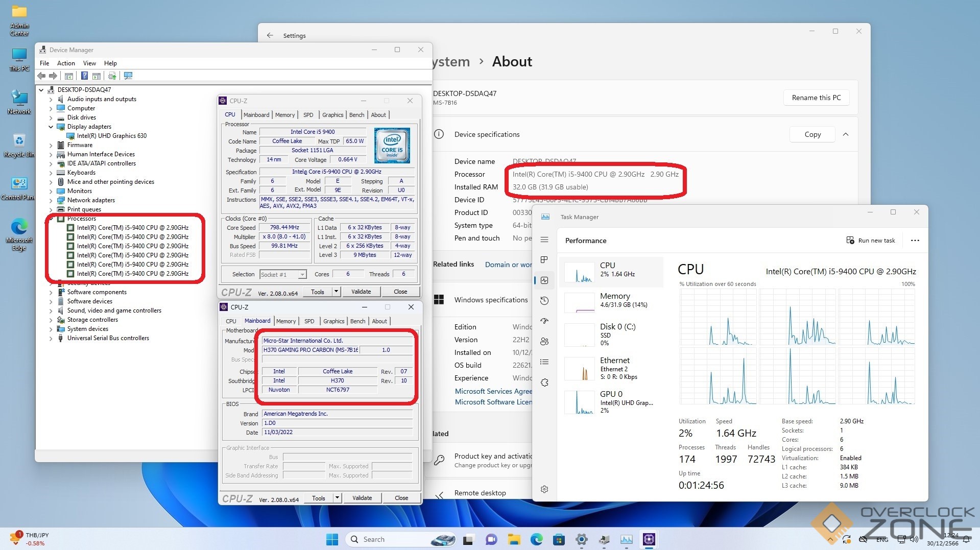Open Task Manager Services sidebar icon
The height and width of the screenshot is (550, 980).
pyautogui.click(x=544, y=382)
